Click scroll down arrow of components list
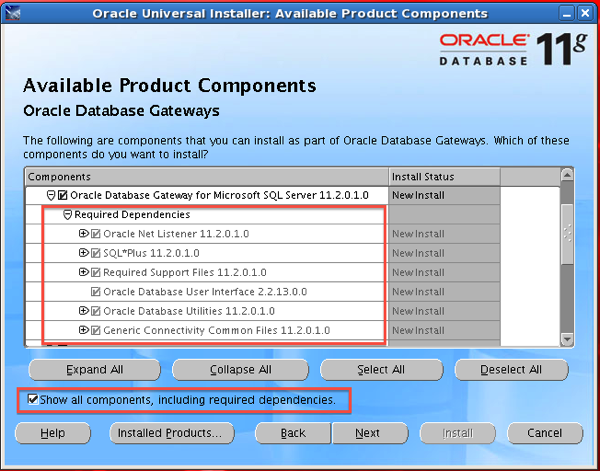 [x=567, y=339]
